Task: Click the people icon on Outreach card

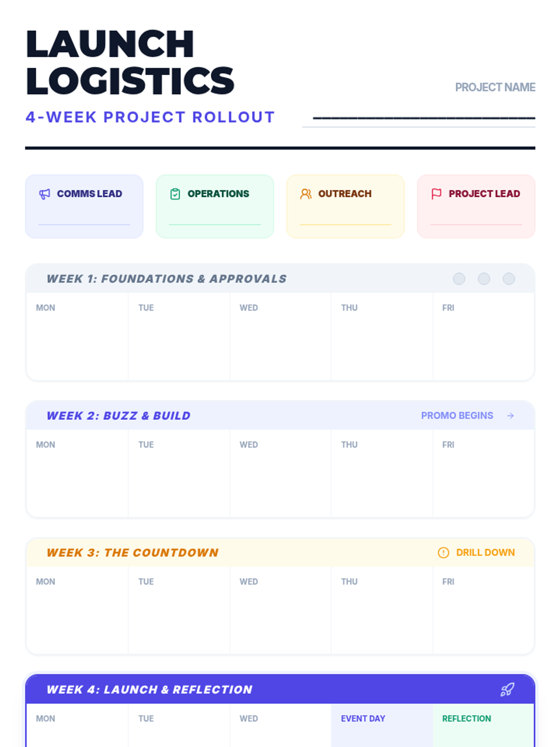Action: pyautogui.click(x=306, y=194)
